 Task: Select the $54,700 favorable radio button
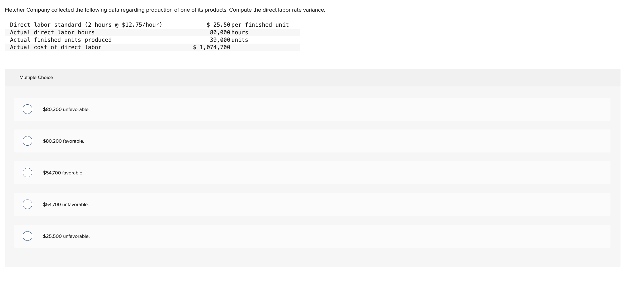(x=28, y=173)
